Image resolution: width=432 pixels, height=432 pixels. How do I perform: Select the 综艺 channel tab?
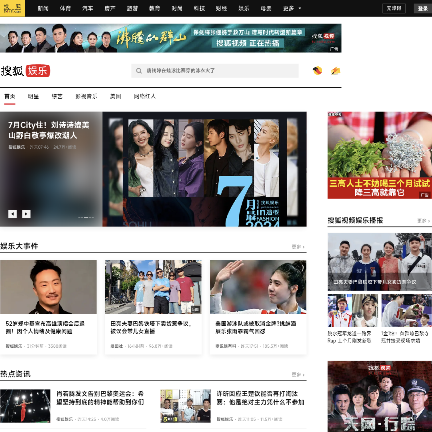(x=57, y=96)
